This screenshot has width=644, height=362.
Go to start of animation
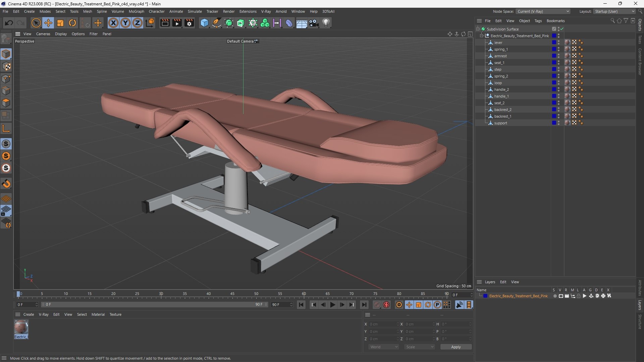pyautogui.click(x=301, y=305)
